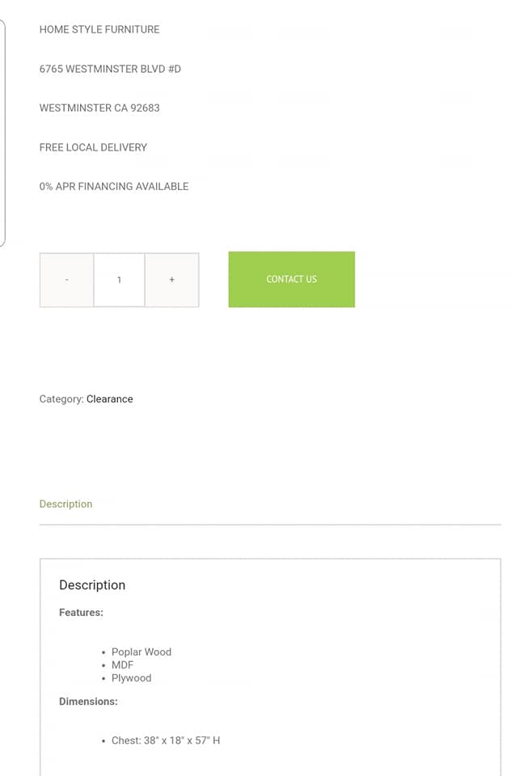Click the Description heading inside the box

coord(92,584)
